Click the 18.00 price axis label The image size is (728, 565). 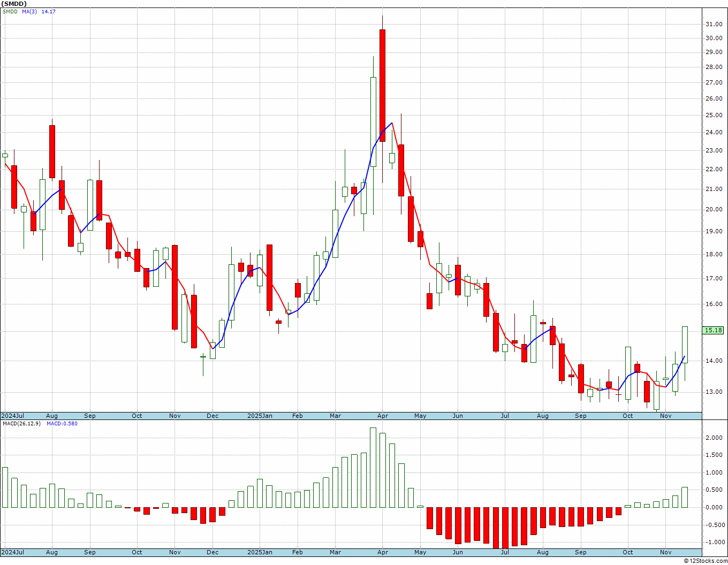714,254
